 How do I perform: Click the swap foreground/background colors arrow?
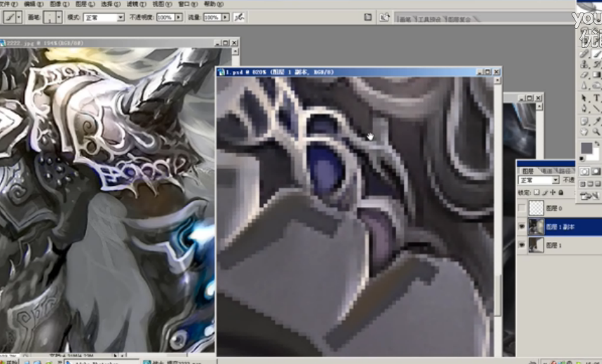(x=597, y=143)
